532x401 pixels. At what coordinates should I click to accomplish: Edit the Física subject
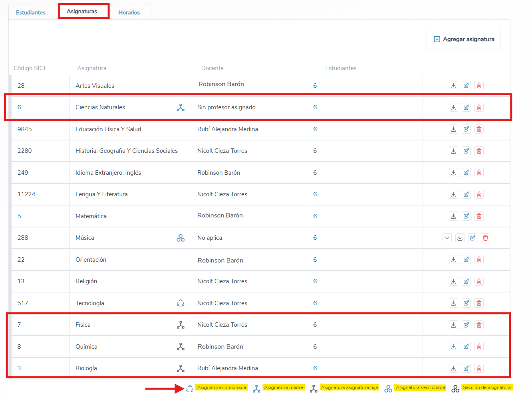coord(466,325)
